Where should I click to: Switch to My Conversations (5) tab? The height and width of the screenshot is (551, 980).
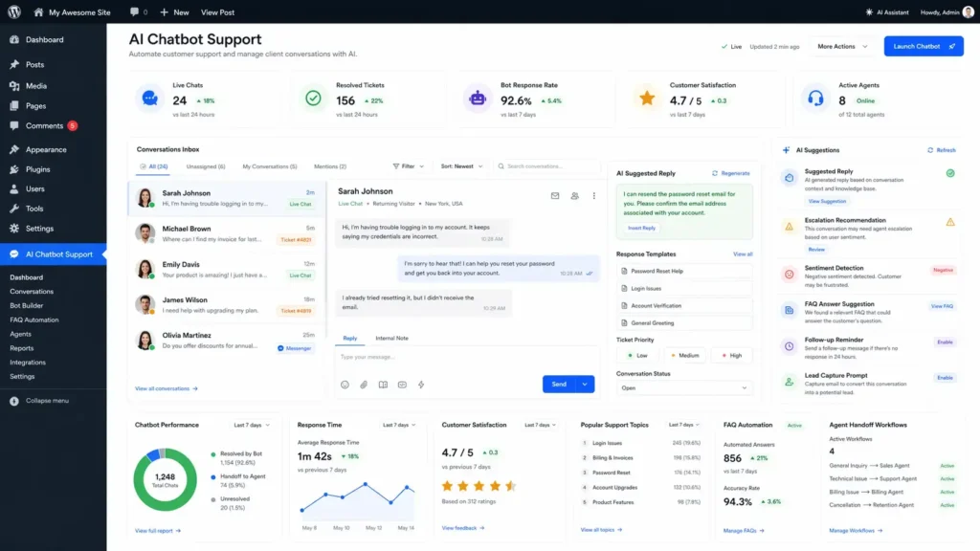269,166
